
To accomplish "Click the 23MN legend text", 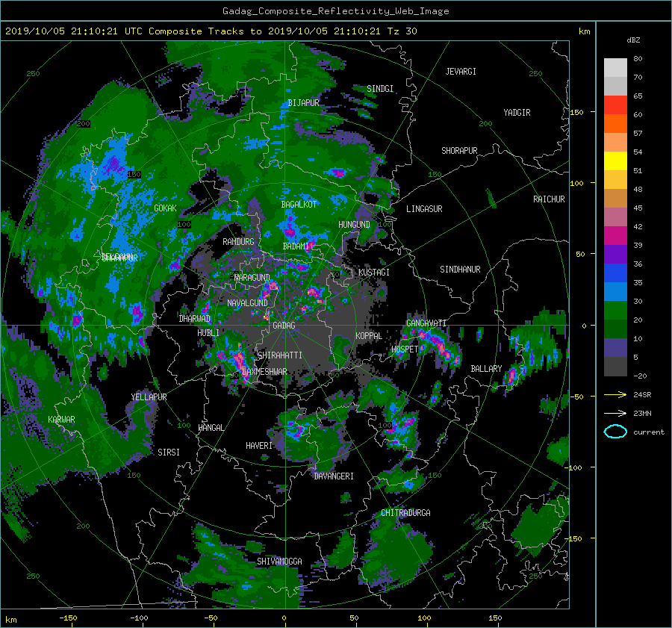I will pyautogui.click(x=642, y=414).
